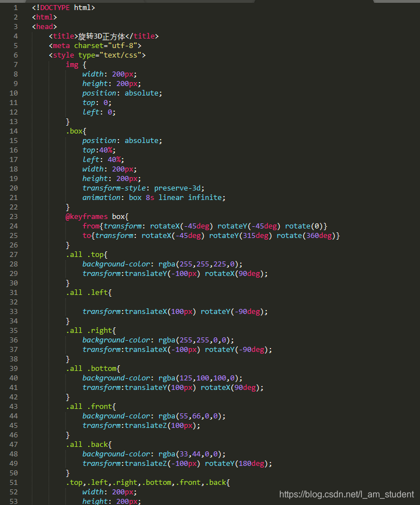The width and height of the screenshot is (420, 505).
Task: Click the <!DOCTYPE html> declaration
Action: (64, 7)
